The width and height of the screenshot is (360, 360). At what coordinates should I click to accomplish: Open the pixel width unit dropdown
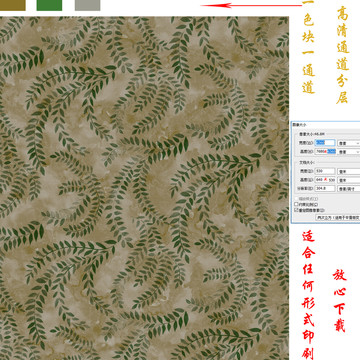point(349,143)
